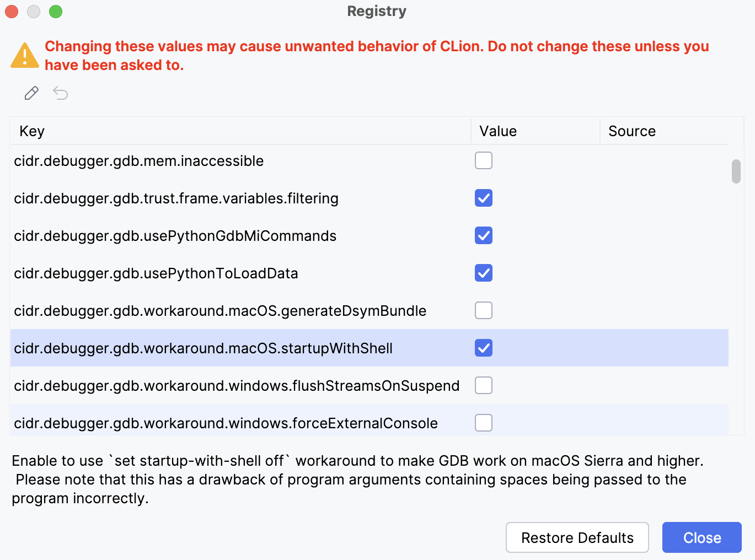Click the revert value arrow icon
The image size is (755, 560).
pyautogui.click(x=60, y=93)
